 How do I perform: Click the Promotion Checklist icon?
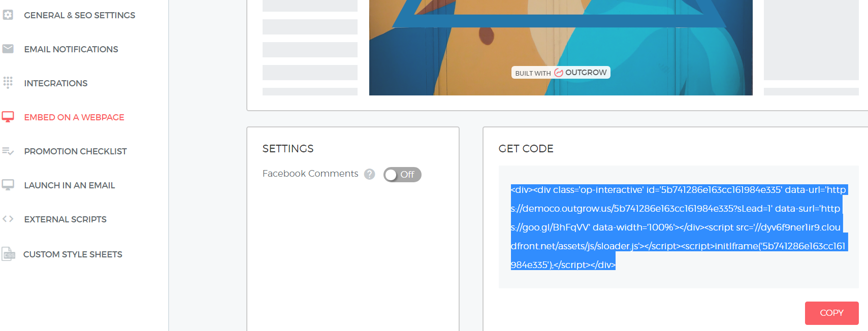(8, 151)
